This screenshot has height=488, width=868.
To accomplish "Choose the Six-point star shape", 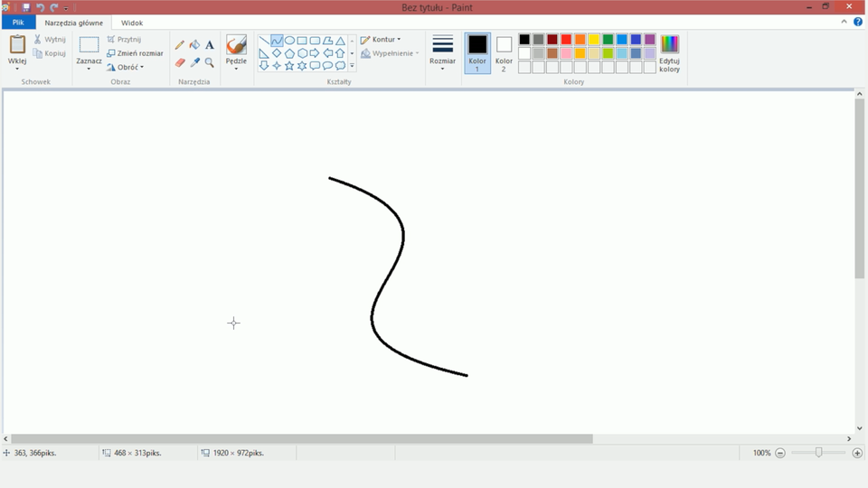I will (x=302, y=65).
